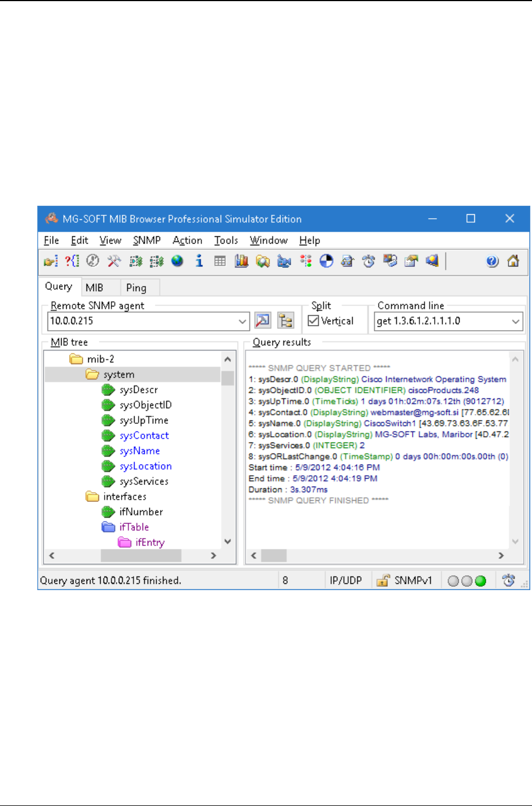
Task: Click the MIB tree icon next to agent field
Action: click(286, 321)
